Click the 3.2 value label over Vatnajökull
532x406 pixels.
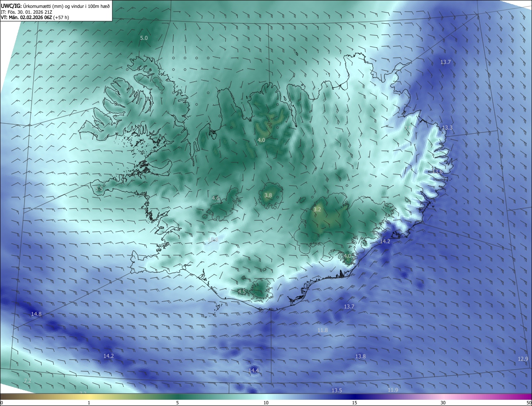[x=317, y=210]
